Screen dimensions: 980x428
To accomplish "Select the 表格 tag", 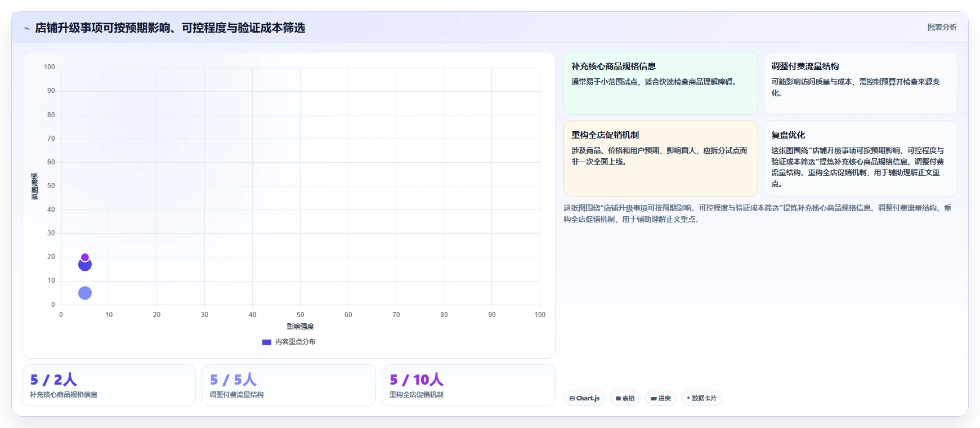I will click(625, 398).
